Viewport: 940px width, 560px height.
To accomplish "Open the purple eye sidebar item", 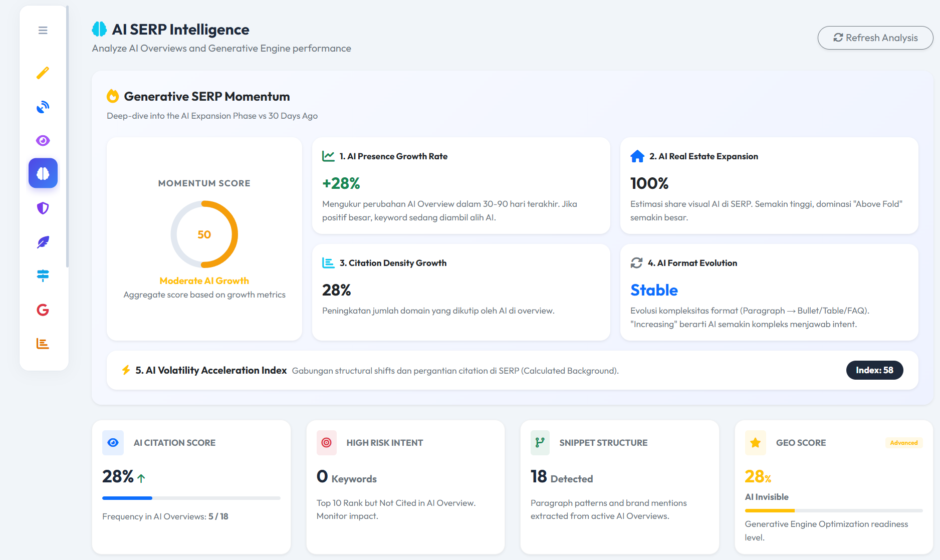I will pos(43,140).
